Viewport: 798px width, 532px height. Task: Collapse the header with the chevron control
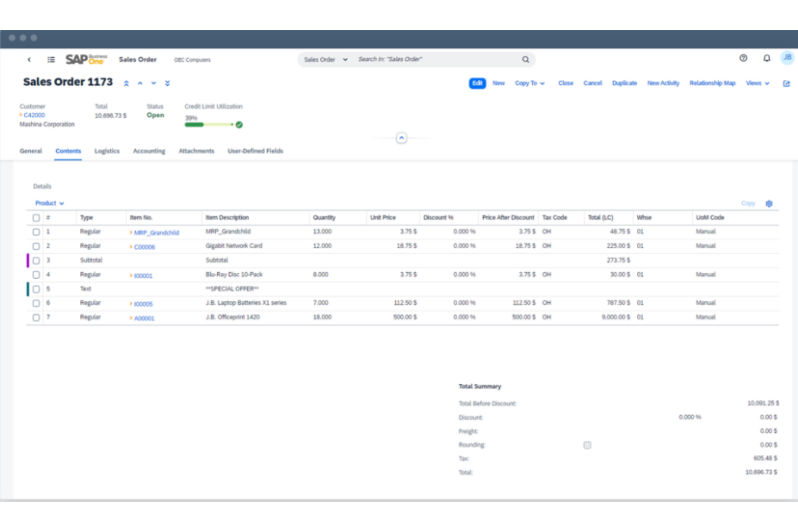(401, 138)
